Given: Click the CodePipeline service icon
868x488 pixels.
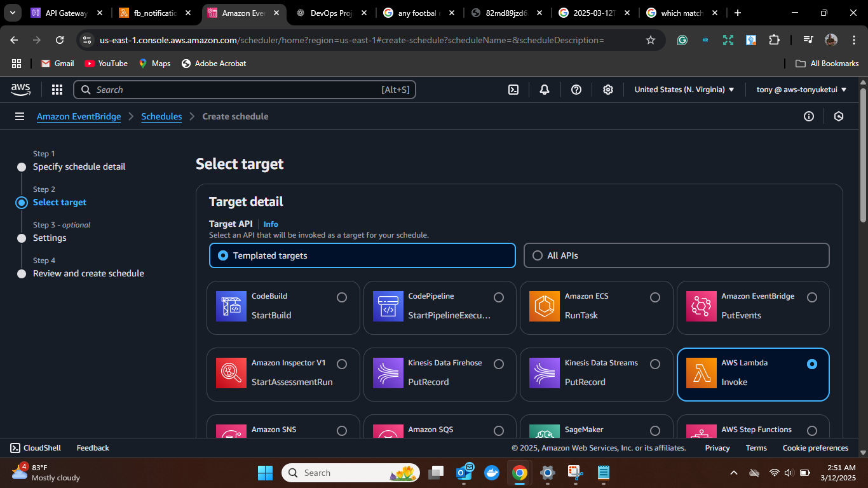Looking at the screenshot, I should 388,306.
